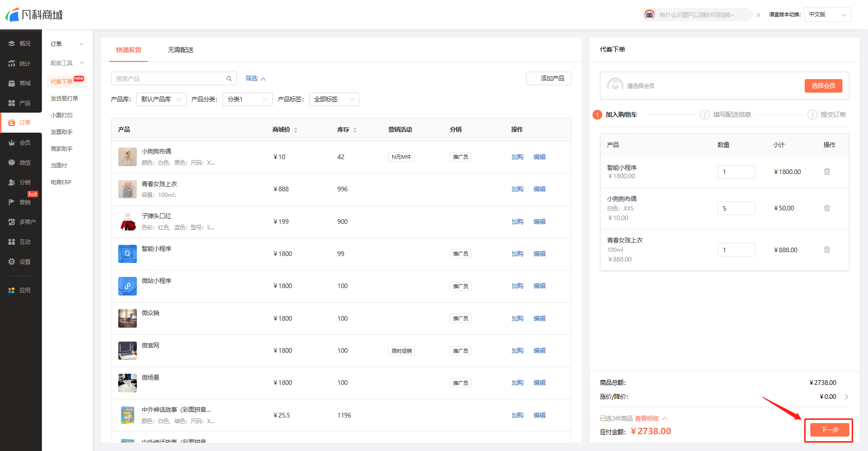This screenshot has height=451, width=868.
Task: Click 编辑 for 青春女孩上衣
Action: [539, 189]
